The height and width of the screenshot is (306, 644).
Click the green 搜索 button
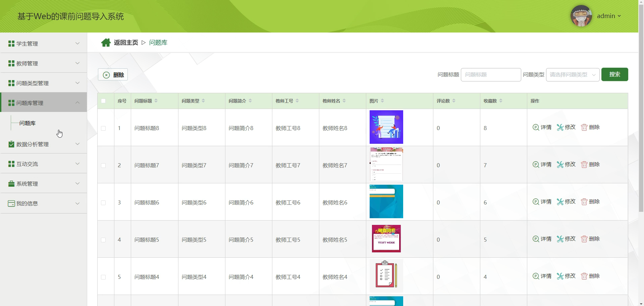point(614,74)
